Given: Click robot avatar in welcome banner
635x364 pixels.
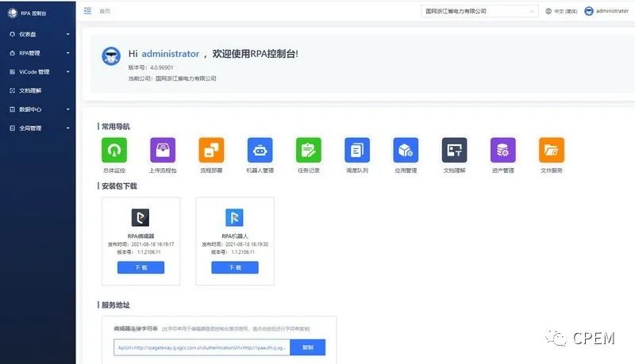Looking at the screenshot, I should coord(111,56).
